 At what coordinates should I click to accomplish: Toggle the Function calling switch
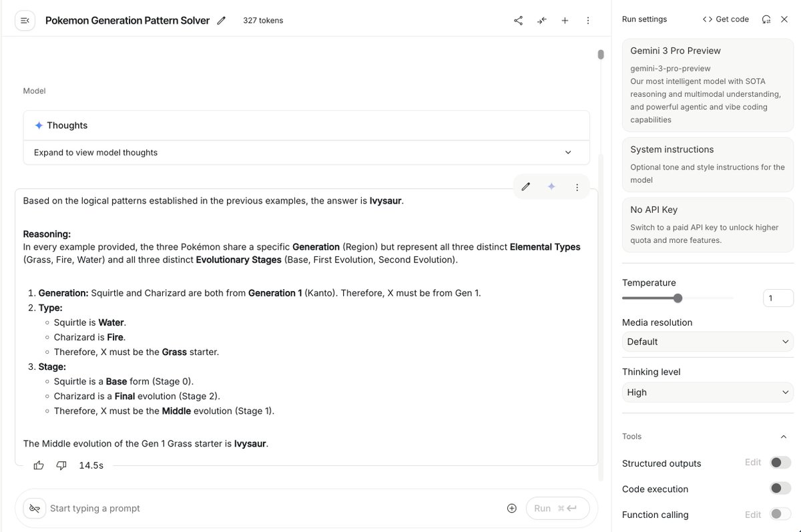click(x=780, y=514)
